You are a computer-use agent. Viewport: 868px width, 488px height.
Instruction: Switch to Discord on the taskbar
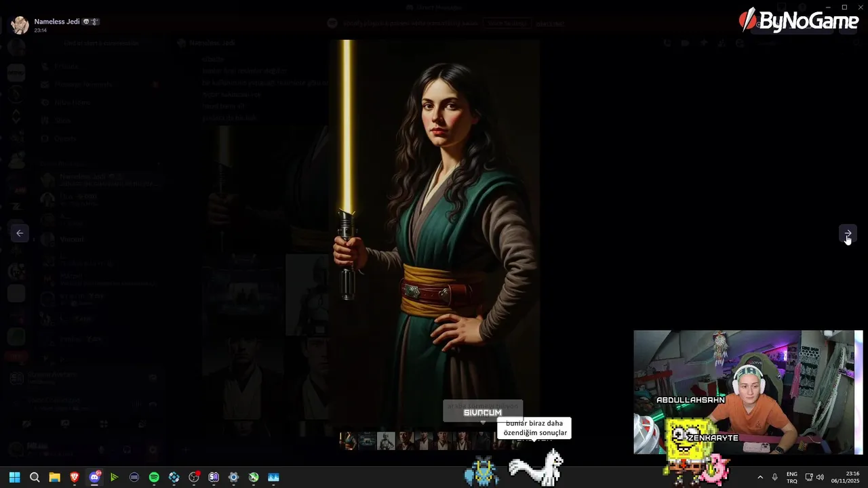(94, 477)
